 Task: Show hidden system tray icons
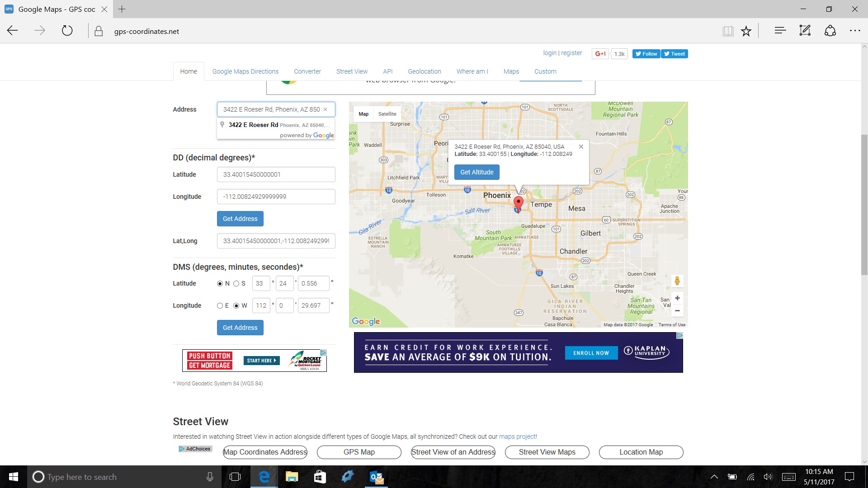(x=714, y=477)
